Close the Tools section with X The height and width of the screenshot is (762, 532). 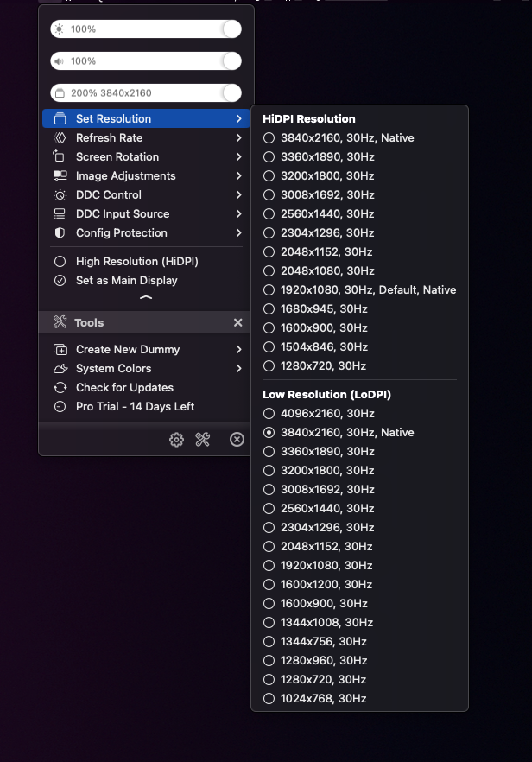[x=237, y=322]
